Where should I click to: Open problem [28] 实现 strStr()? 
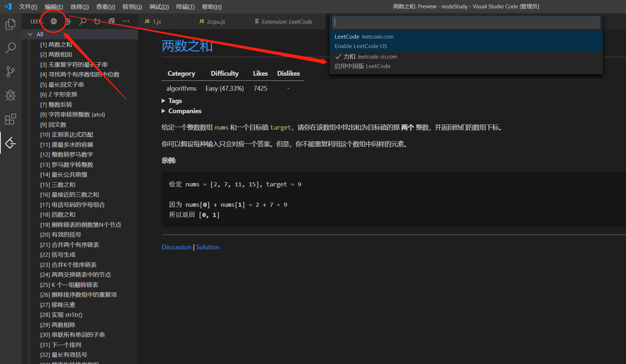(61, 315)
